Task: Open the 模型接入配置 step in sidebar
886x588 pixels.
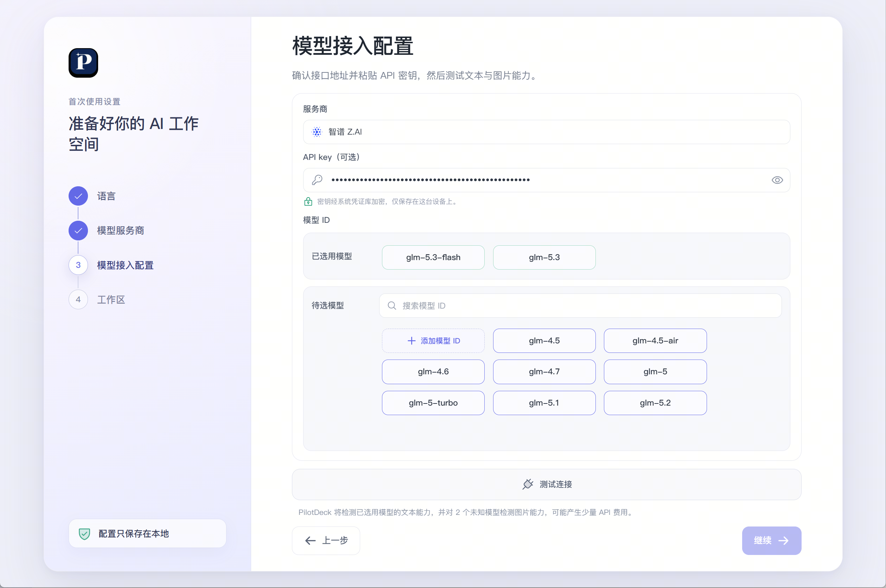Action: pos(125,265)
